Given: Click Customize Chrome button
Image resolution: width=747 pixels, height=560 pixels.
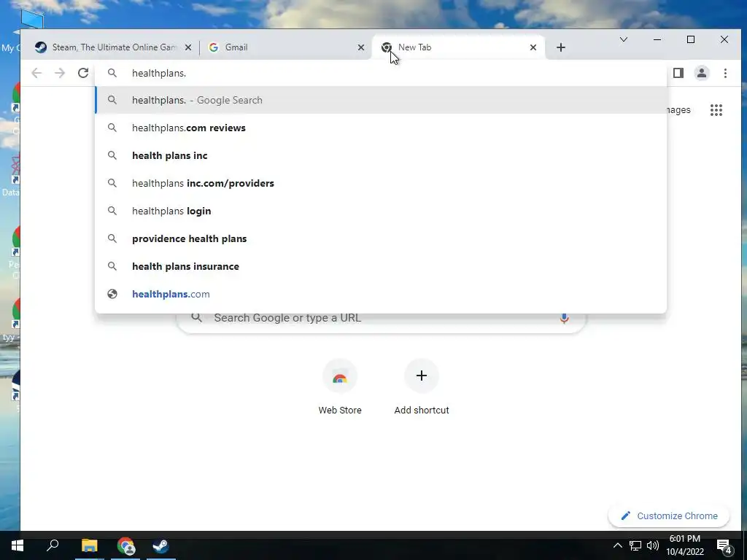Looking at the screenshot, I should (669, 516).
